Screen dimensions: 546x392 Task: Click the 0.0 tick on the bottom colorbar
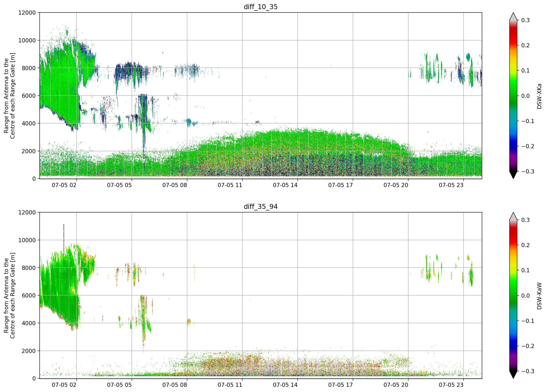tap(525, 296)
